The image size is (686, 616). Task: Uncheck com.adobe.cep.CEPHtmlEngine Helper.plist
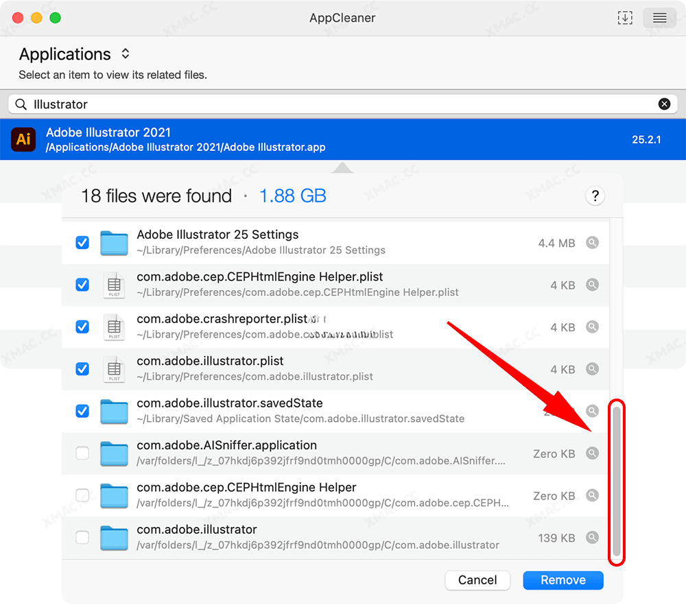[82, 285]
